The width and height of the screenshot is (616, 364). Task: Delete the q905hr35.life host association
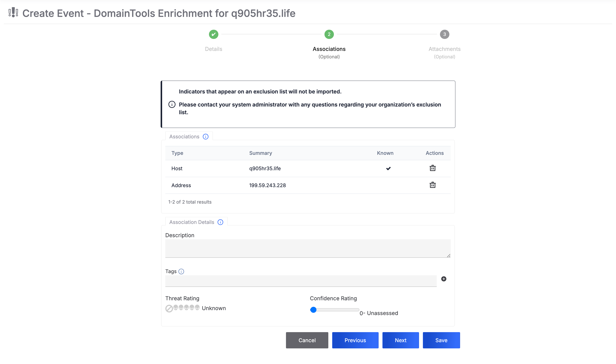(x=432, y=168)
